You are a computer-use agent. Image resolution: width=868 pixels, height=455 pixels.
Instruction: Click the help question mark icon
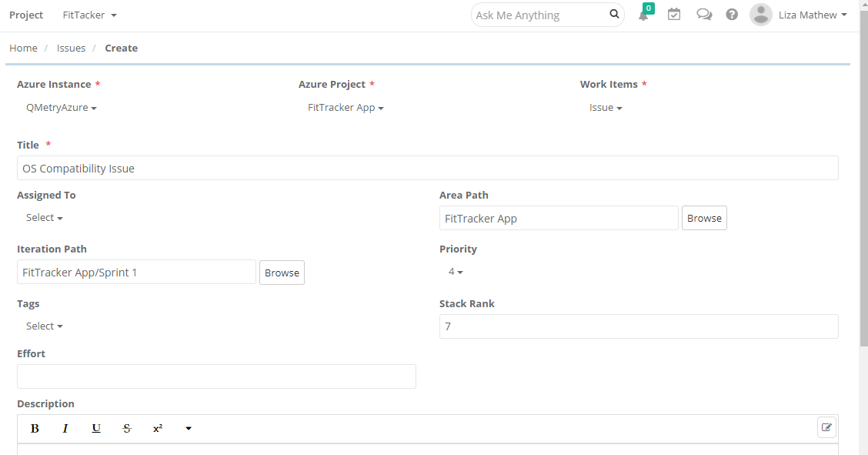[732, 15]
